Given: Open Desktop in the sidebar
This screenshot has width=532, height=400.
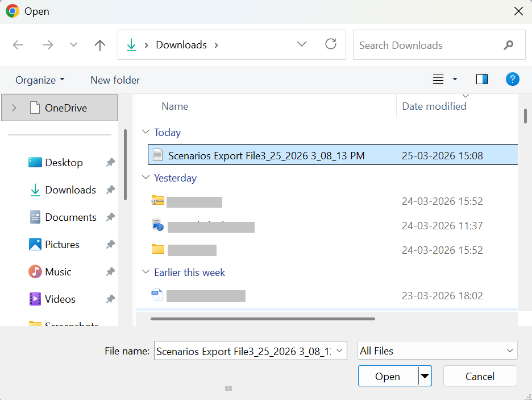Looking at the screenshot, I should click(64, 163).
